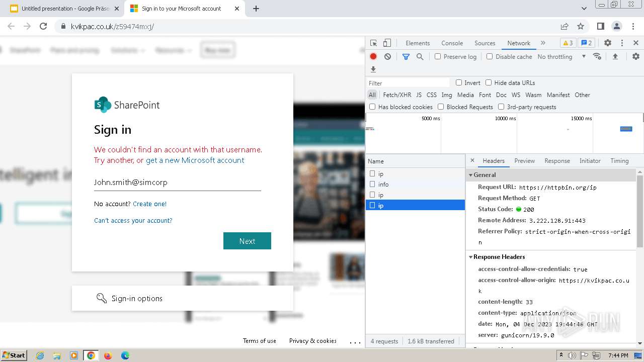
Task: Stop recording network log red button
Action: (373, 57)
